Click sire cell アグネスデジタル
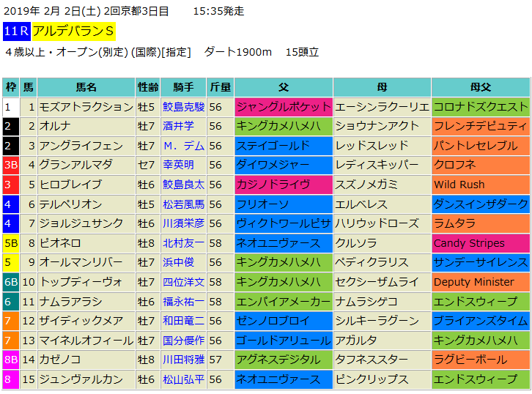Screen dimensions: 532x394 click(284, 360)
